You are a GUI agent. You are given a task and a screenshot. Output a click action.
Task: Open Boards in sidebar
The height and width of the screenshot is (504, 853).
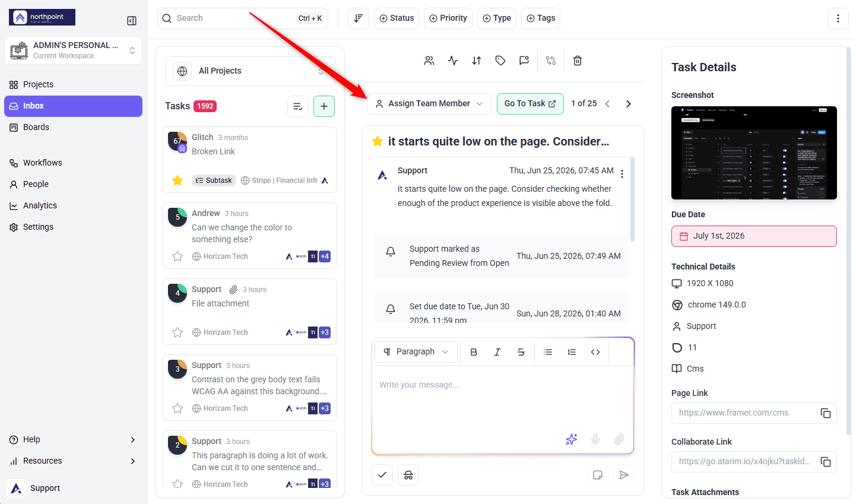pos(73,128)
